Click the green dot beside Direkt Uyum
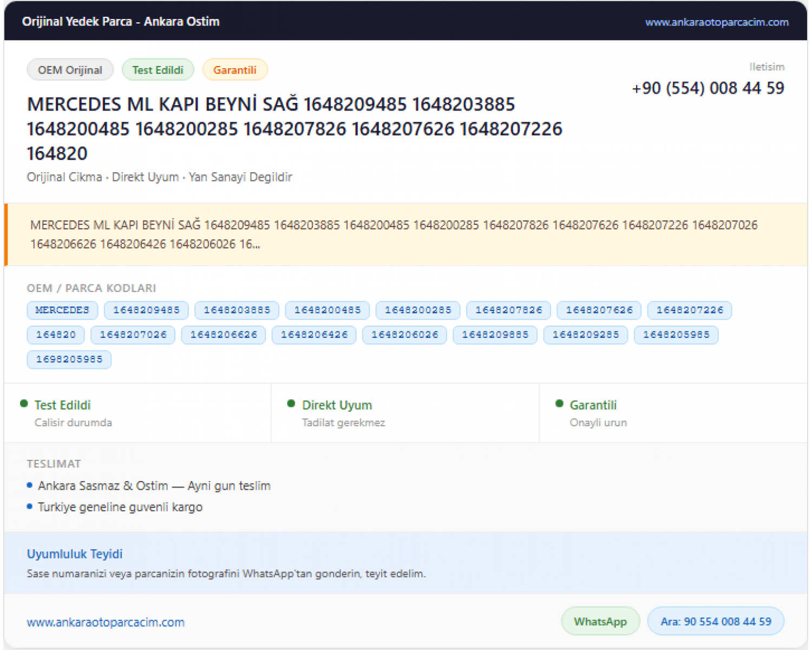 (291, 404)
